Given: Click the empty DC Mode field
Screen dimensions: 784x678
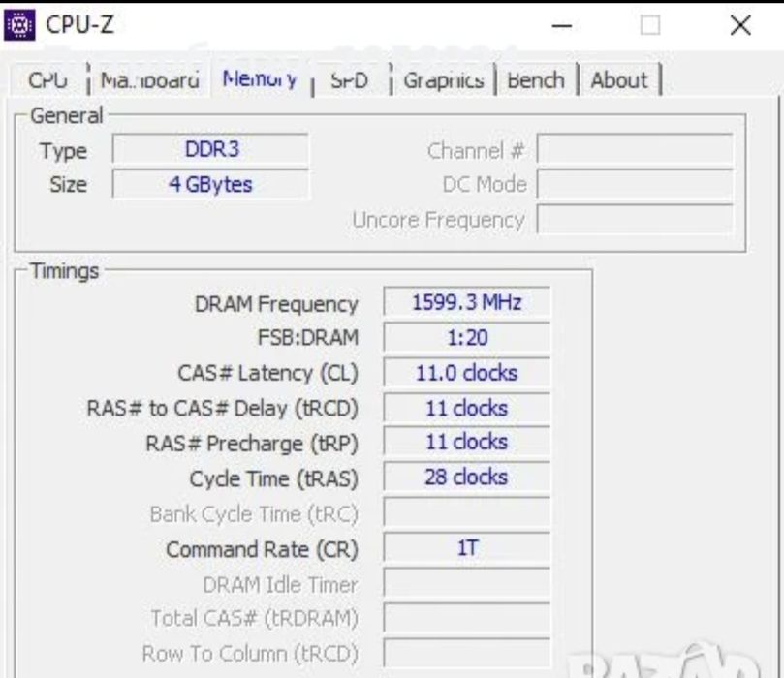Looking at the screenshot, I should [x=635, y=184].
